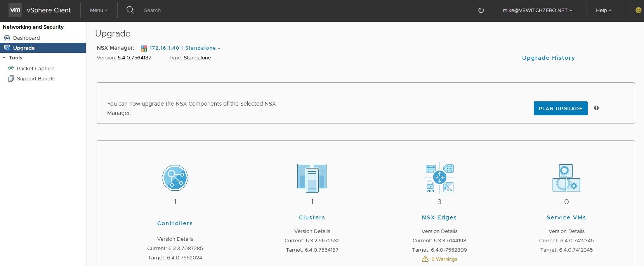Click the Controllers hexagon icon
This screenshot has width=644, height=266.
pos(175,178)
